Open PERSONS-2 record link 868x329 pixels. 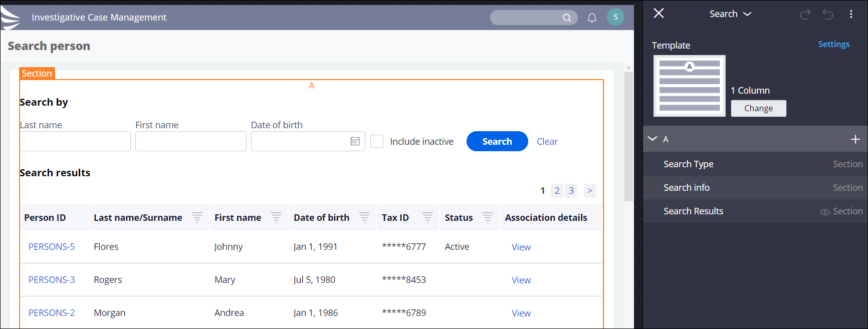coord(52,312)
